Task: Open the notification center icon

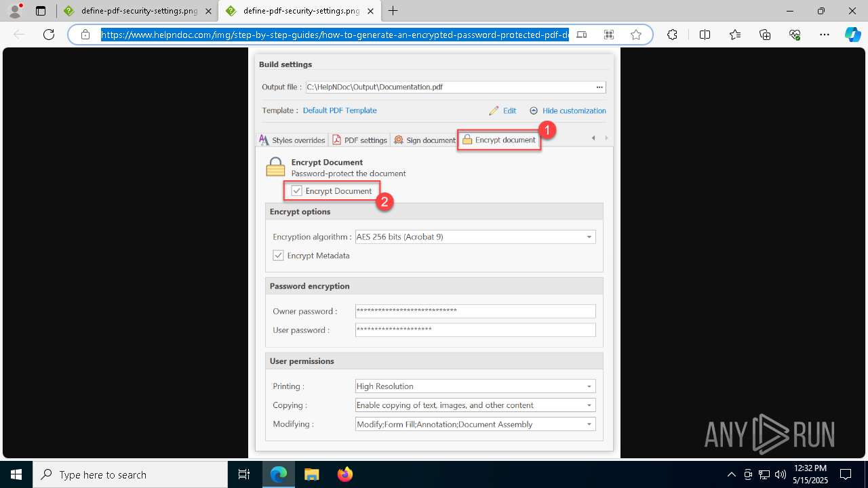Action: point(846,474)
